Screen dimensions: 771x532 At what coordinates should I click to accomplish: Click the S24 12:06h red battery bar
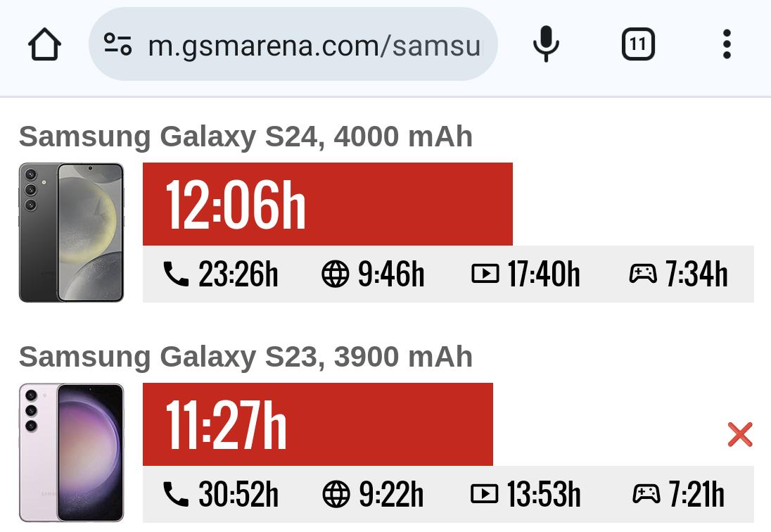(x=327, y=204)
